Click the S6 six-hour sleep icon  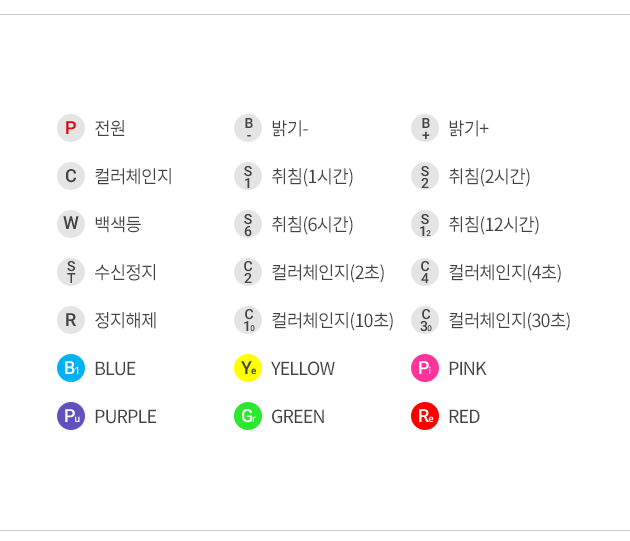pyautogui.click(x=248, y=224)
